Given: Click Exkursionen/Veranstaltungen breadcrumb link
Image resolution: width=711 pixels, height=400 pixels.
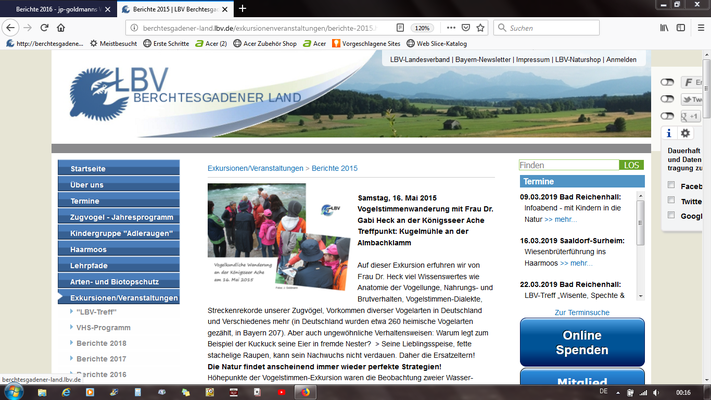Looking at the screenshot, I should 255,168.
